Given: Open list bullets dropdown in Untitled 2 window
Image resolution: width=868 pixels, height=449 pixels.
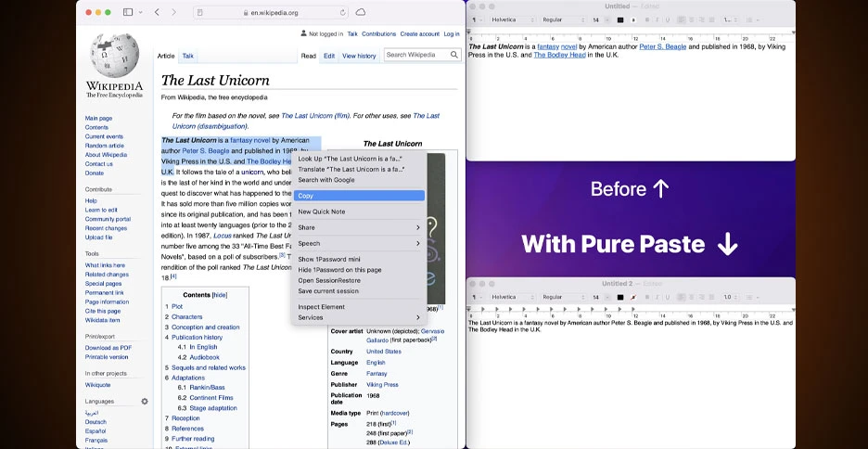Looking at the screenshot, I should click(x=753, y=297).
